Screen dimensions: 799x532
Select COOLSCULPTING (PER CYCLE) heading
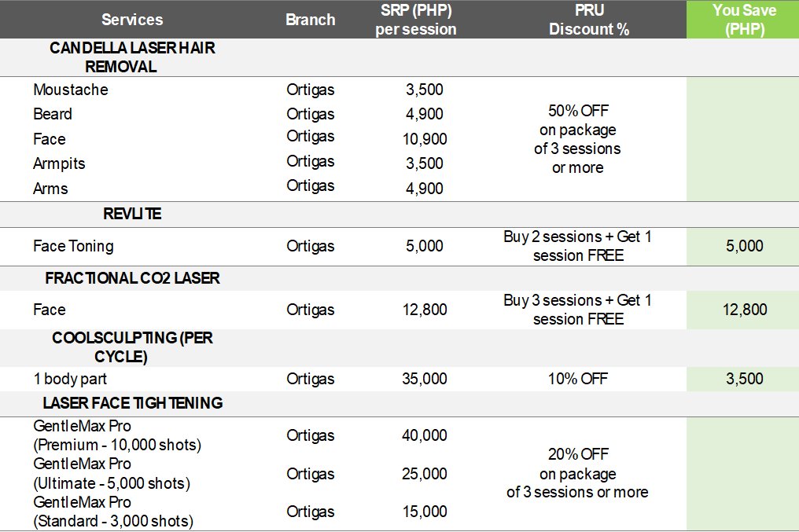coord(132,347)
